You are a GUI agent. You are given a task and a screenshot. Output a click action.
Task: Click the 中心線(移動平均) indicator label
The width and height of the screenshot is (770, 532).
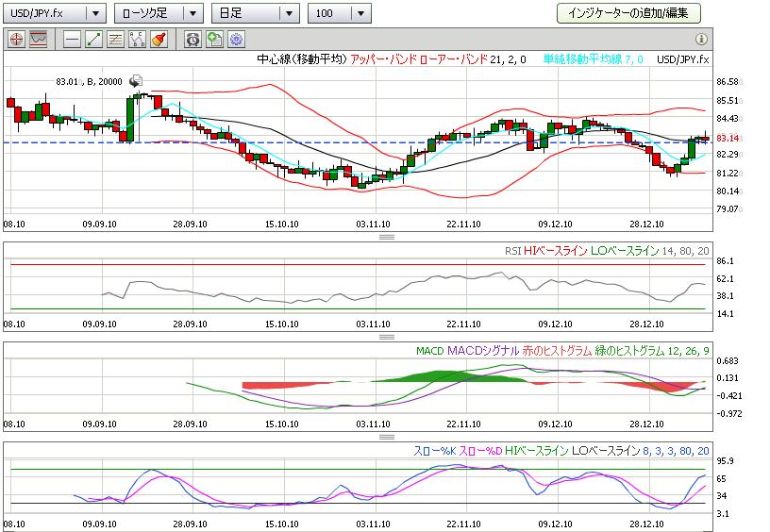(302, 59)
